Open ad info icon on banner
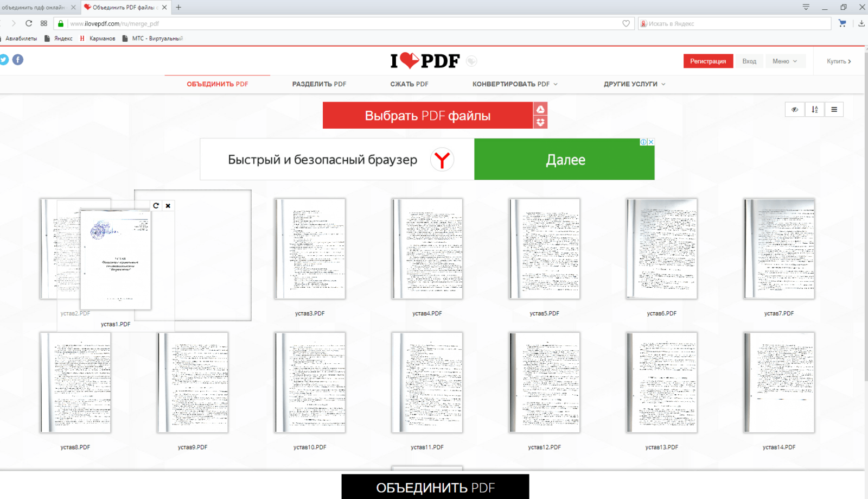This screenshot has height=499, width=868. pyautogui.click(x=643, y=142)
